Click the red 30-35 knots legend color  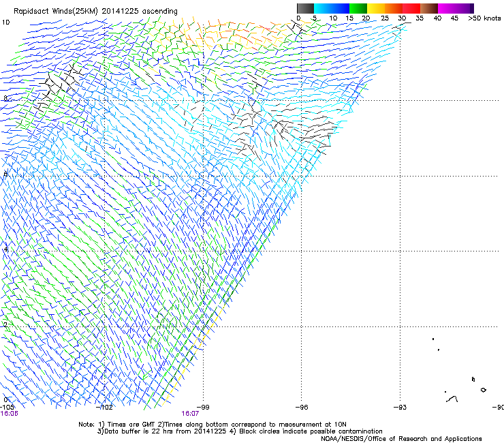point(411,8)
